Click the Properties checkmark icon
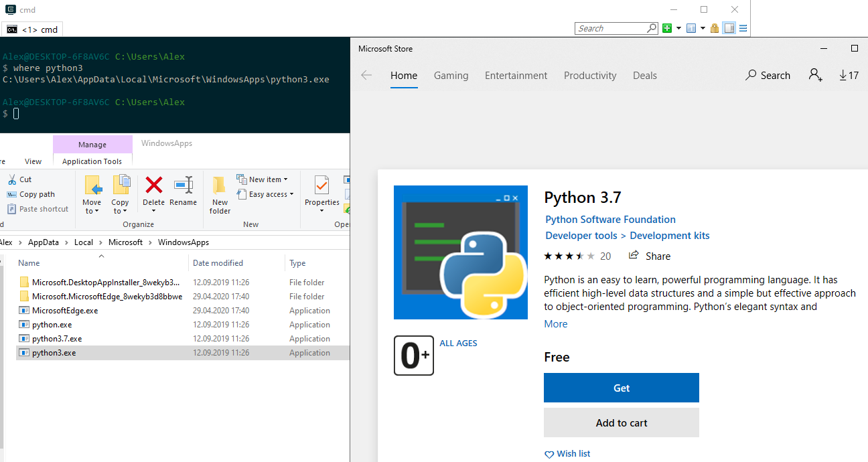The height and width of the screenshot is (462, 868). (322, 185)
